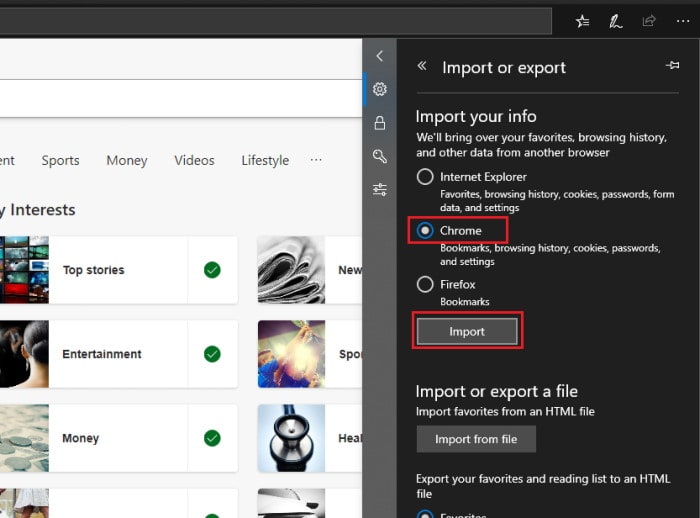Image resolution: width=700 pixels, height=518 pixels.
Task: Open Privacy & security lock icon
Action: coord(380,123)
